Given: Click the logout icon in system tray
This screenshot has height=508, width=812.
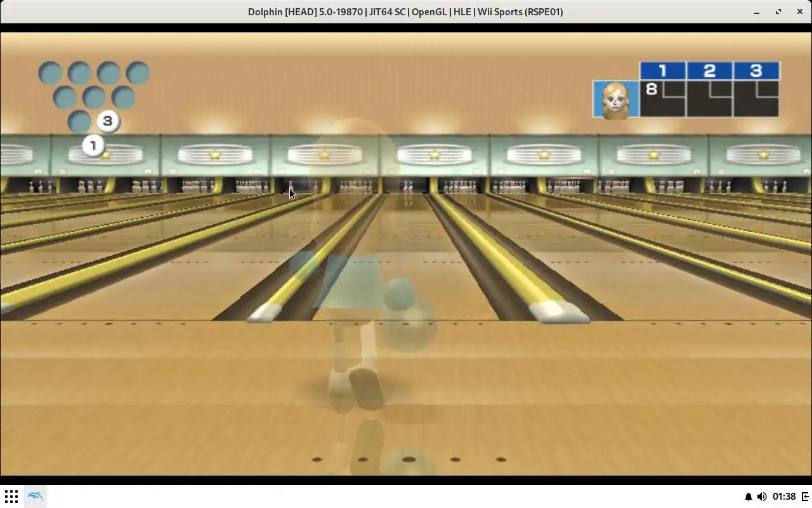Looking at the screenshot, I should point(806,497).
